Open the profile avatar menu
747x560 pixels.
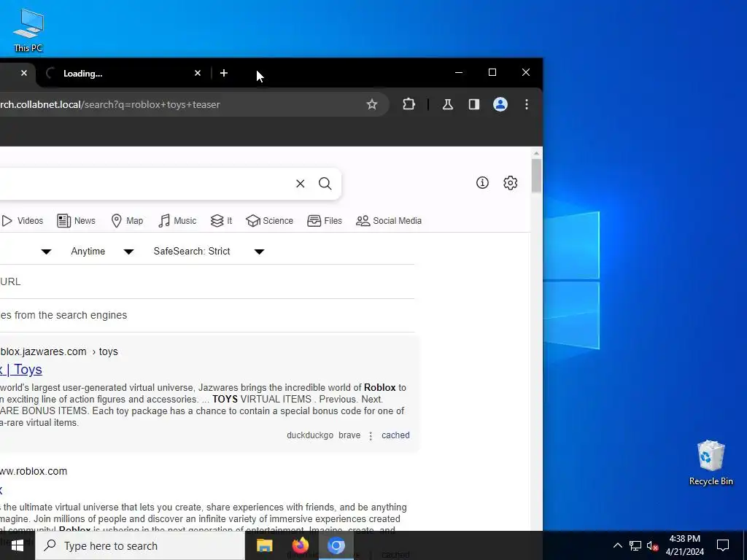tap(500, 104)
